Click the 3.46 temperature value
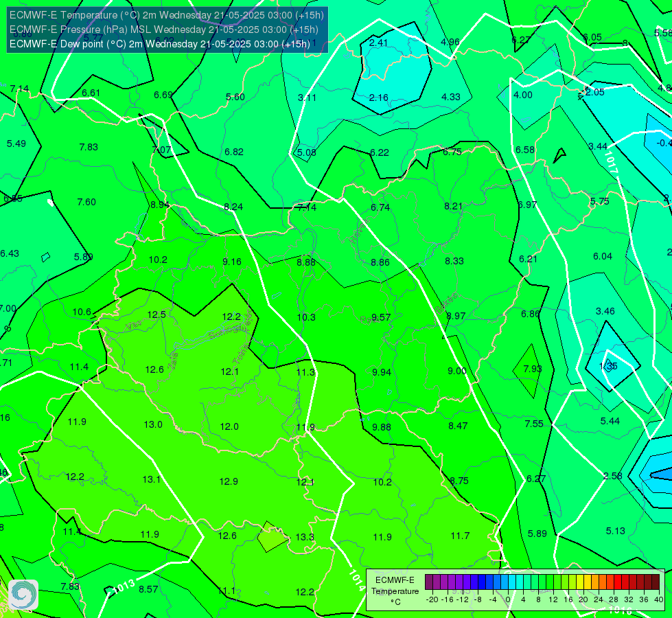Screen dimensions: 672x618 (x=605, y=311)
